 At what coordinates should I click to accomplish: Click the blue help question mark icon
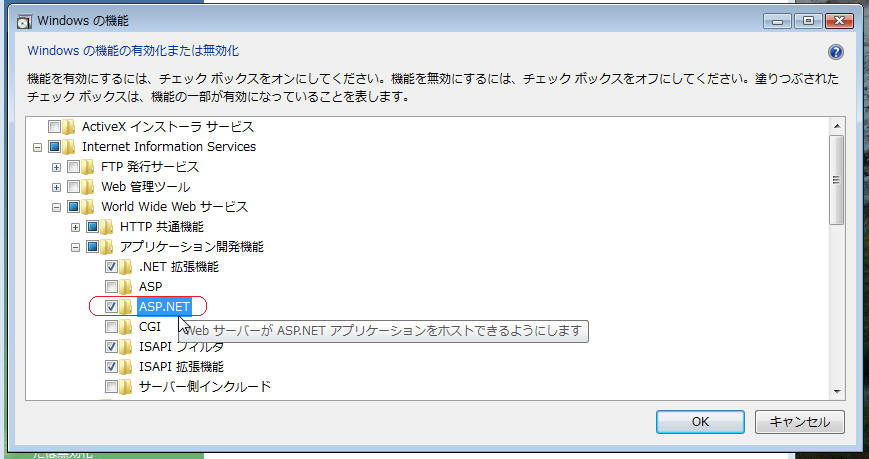point(835,52)
